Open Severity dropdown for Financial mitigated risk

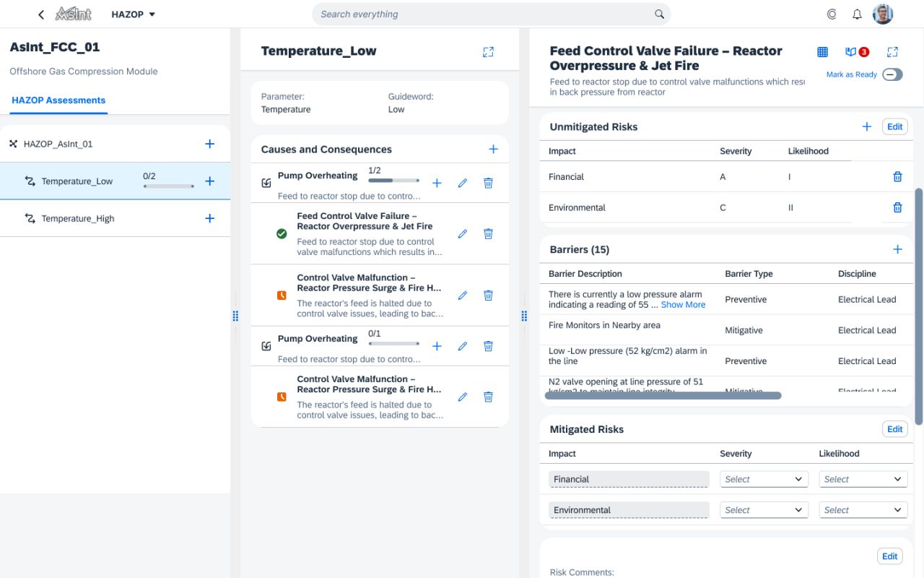click(763, 479)
